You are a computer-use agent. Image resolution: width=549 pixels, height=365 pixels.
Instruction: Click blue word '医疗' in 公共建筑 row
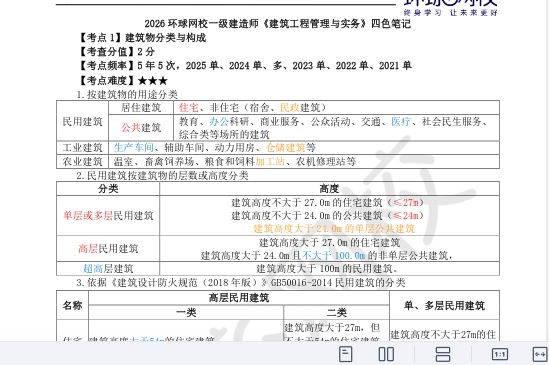point(401,122)
